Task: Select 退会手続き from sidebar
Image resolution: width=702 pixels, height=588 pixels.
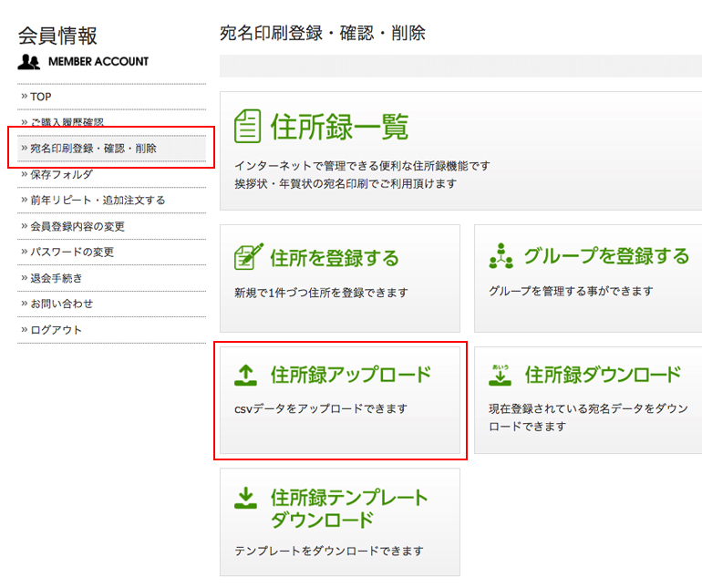Action: coord(57,278)
